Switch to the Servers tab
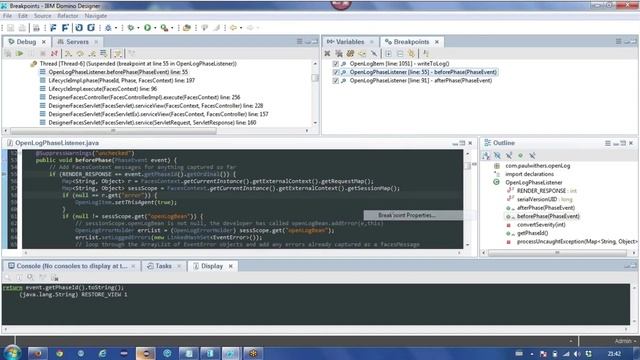 pos(77,42)
